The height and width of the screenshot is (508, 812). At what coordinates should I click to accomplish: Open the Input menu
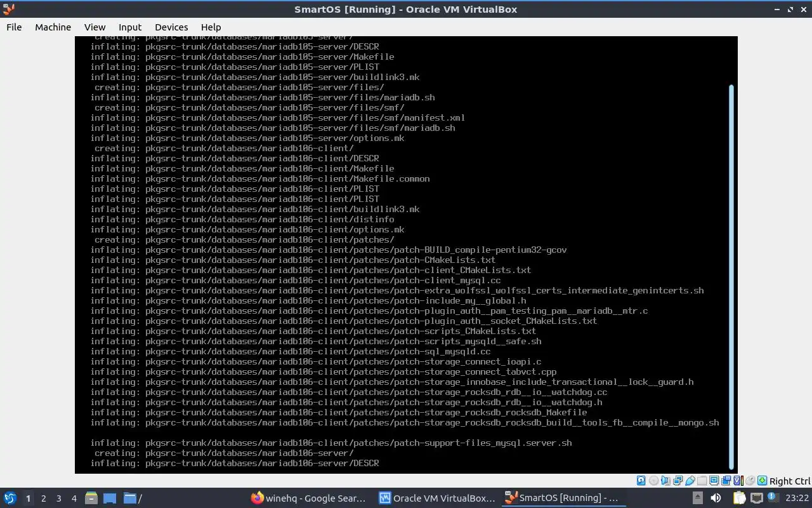coord(130,27)
